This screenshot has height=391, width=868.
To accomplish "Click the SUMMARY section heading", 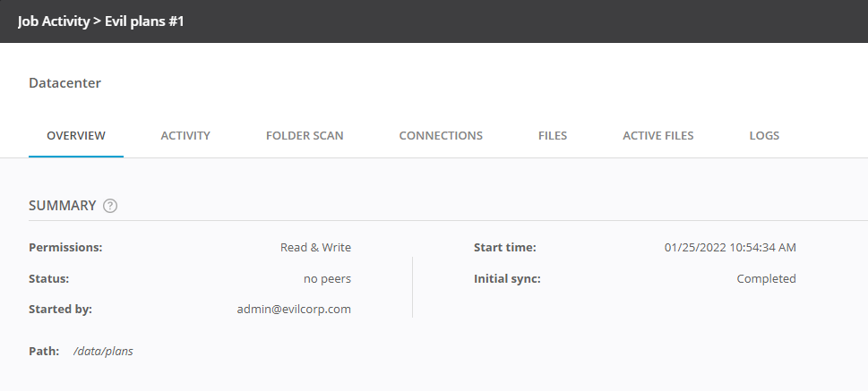I will click(63, 206).
